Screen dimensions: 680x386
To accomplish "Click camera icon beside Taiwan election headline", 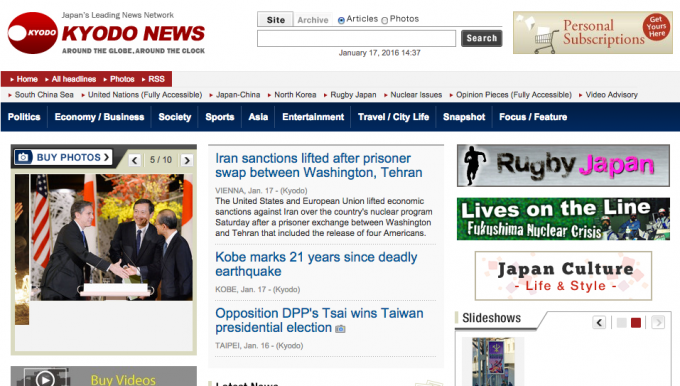I will 340,329.
